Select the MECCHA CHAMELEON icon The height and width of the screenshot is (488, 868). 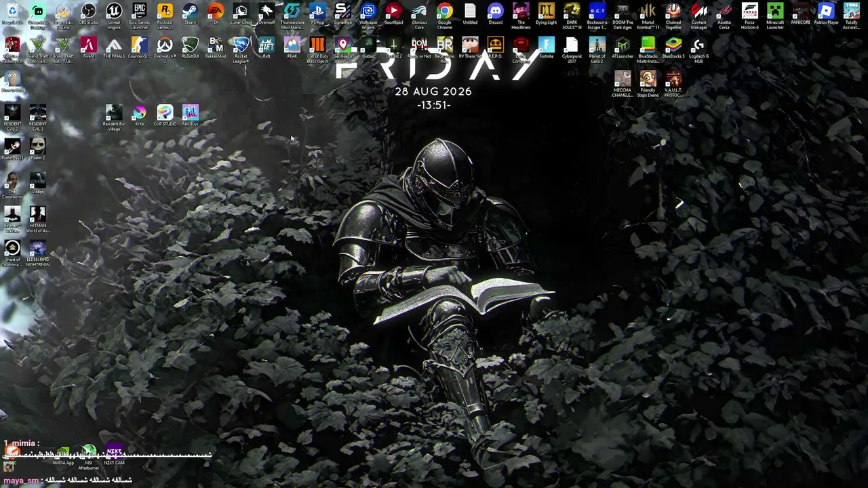click(623, 84)
